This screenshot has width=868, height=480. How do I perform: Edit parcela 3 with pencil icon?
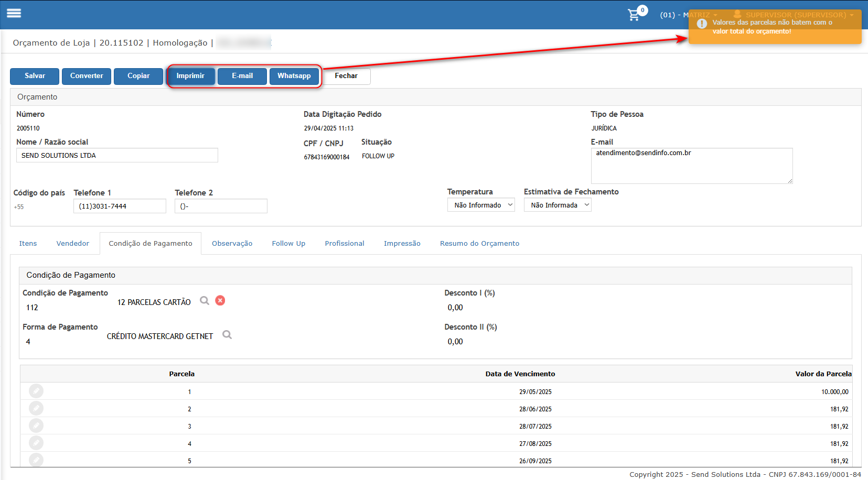pyautogui.click(x=36, y=426)
